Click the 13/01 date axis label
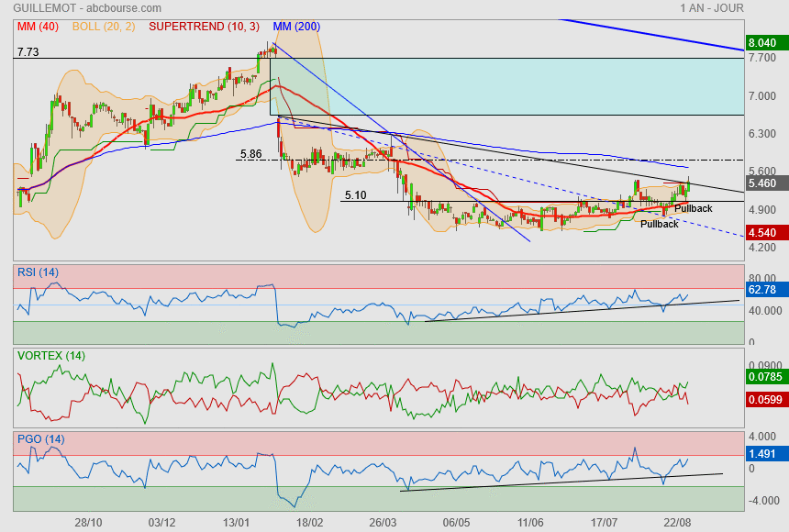This screenshot has height=532, width=789. coord(237,522)
